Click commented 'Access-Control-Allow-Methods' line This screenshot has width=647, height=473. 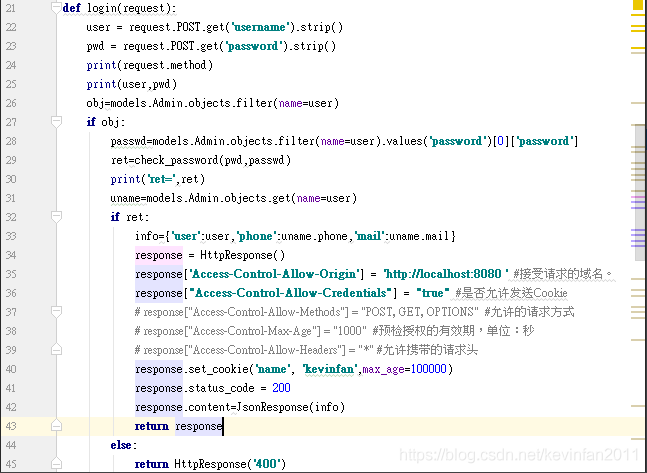click(x=354, y=312)
